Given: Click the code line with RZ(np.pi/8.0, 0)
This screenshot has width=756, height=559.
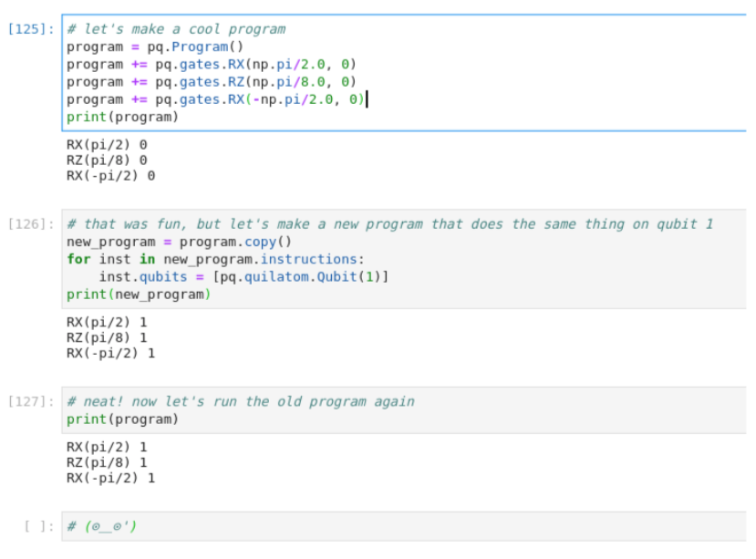Looking at the screenshot, I should [x=212, y=82].
